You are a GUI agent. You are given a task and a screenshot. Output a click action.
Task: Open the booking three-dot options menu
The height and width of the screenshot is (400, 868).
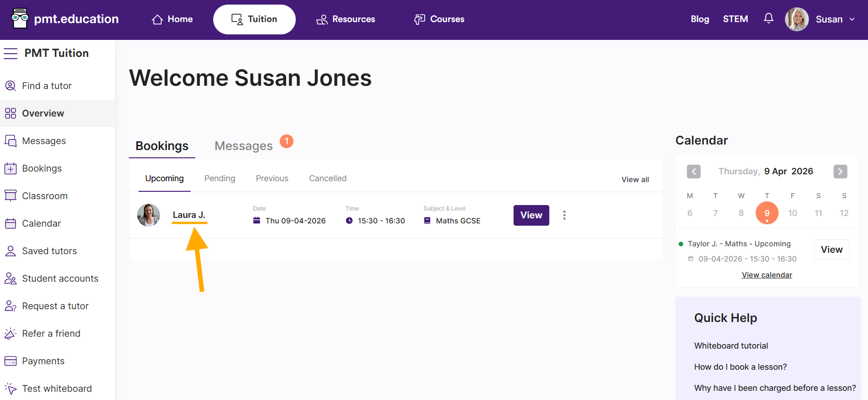[564, 215]
